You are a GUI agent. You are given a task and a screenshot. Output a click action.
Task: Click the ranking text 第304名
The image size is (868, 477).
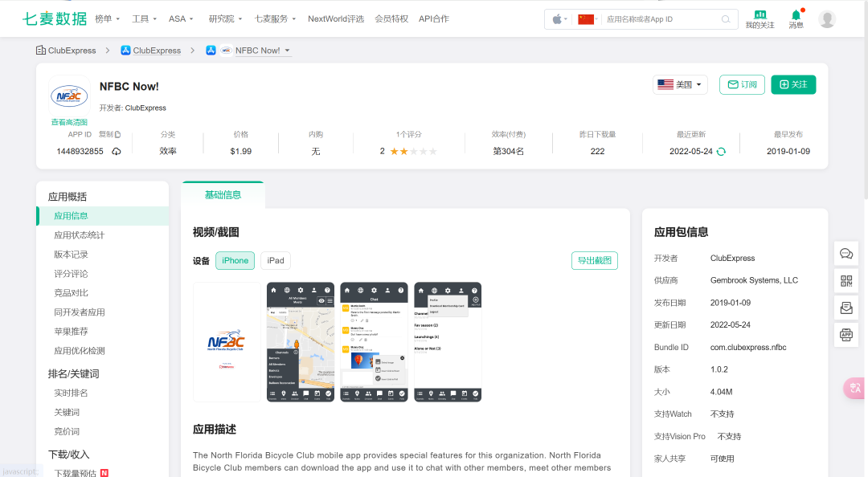click(508, 151)
